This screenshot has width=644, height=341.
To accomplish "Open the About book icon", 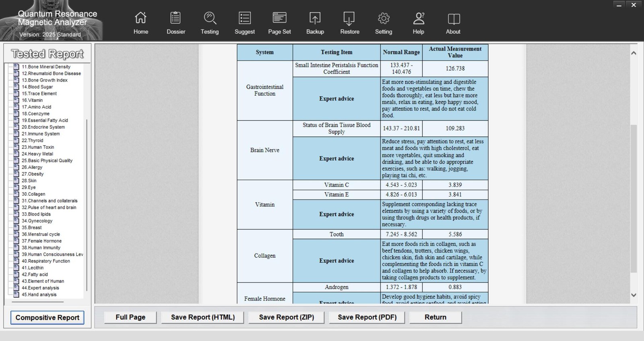I will click(454, 18).
